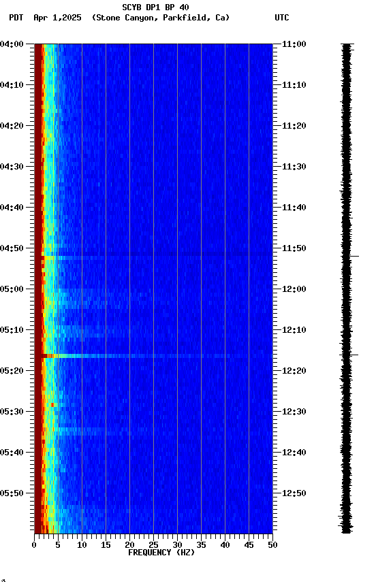Click the 40 Hz frequency axis label
The width and height of the screenshot is (376, 588).
[225, 545]
